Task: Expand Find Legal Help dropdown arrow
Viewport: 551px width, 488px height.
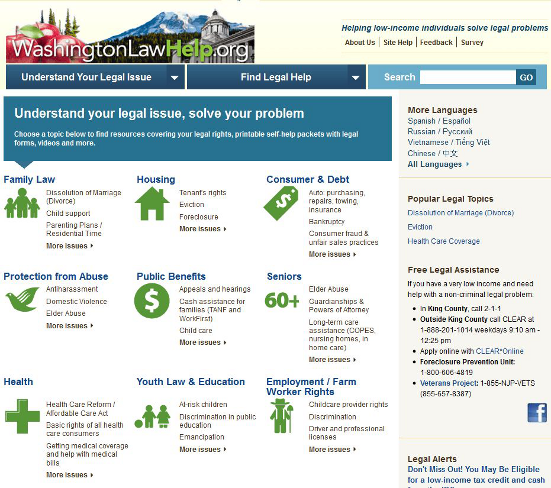Action: (x=355, y=78)
